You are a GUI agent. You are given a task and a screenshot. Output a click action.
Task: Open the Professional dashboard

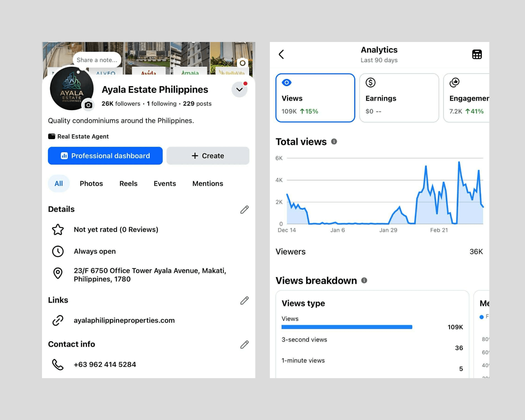[105, 156]
